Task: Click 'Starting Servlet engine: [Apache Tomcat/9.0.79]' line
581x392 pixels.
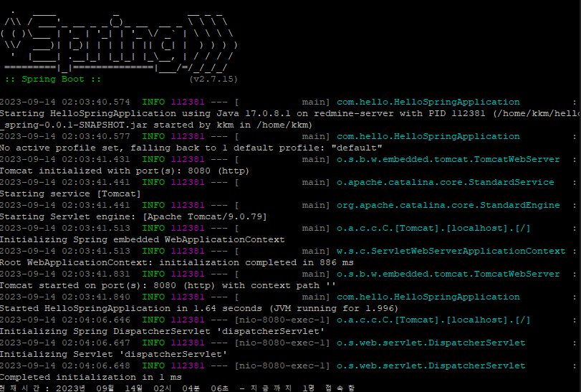Action: (x=133, y=216)
